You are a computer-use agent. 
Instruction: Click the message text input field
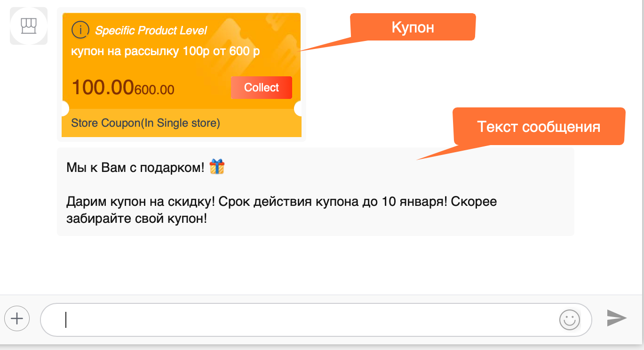click(316, 320)
